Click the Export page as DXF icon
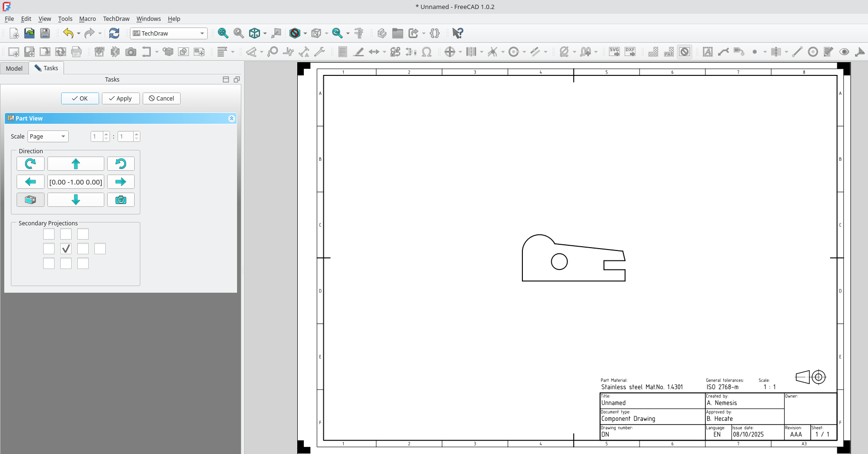Image resolution: width=868 pixels, height=454 pixels. click(630, 52)
